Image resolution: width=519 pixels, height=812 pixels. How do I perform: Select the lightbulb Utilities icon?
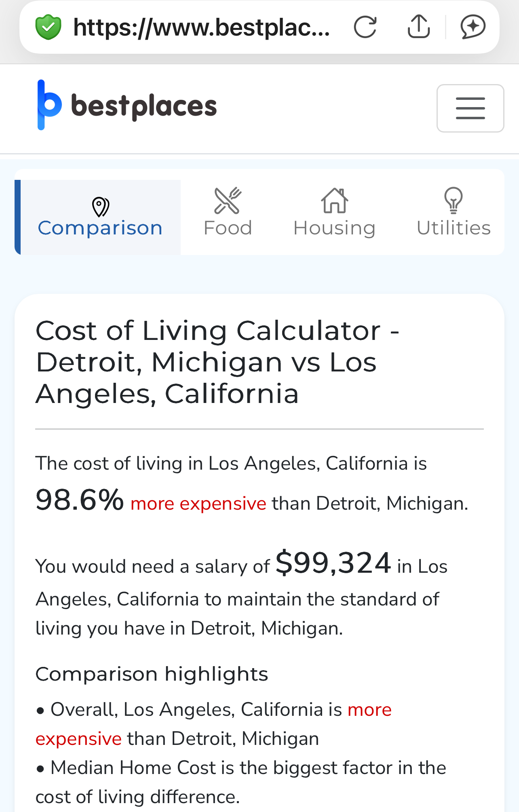coord(453,200)
